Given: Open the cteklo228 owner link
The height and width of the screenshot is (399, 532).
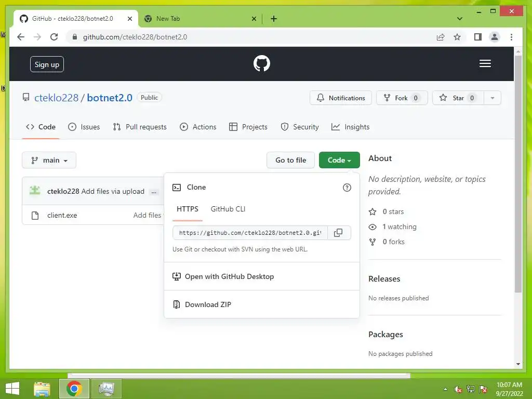Looking at the screenshot, I should click(x=56, y=98).
